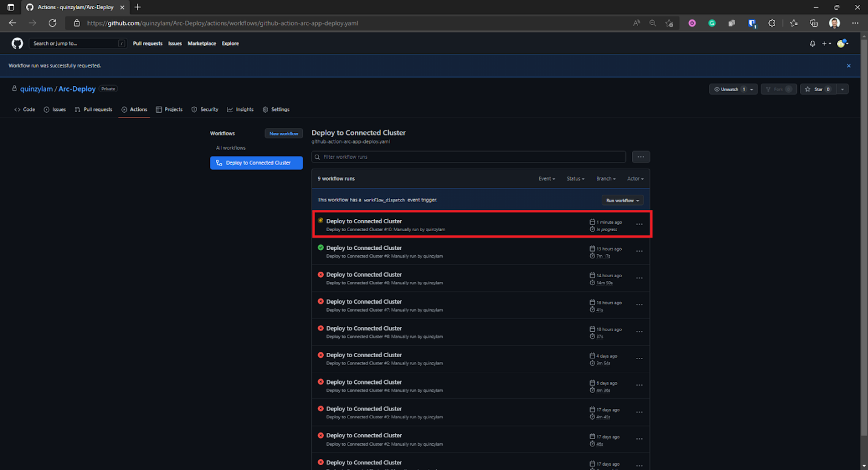The width and height of the screenshot is (868, 470).
Task: Click the red failed icon of run #8
Action: pyautogui.click(x=321, y=274)
